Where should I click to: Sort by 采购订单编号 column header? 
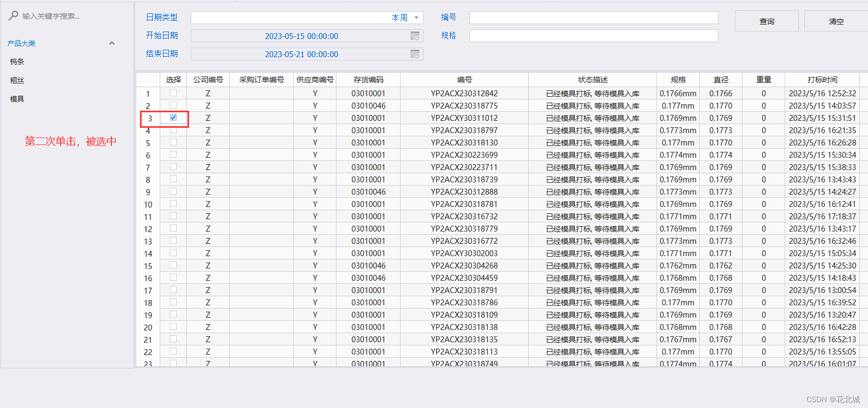pyautogui.click(x=262, y=80)
